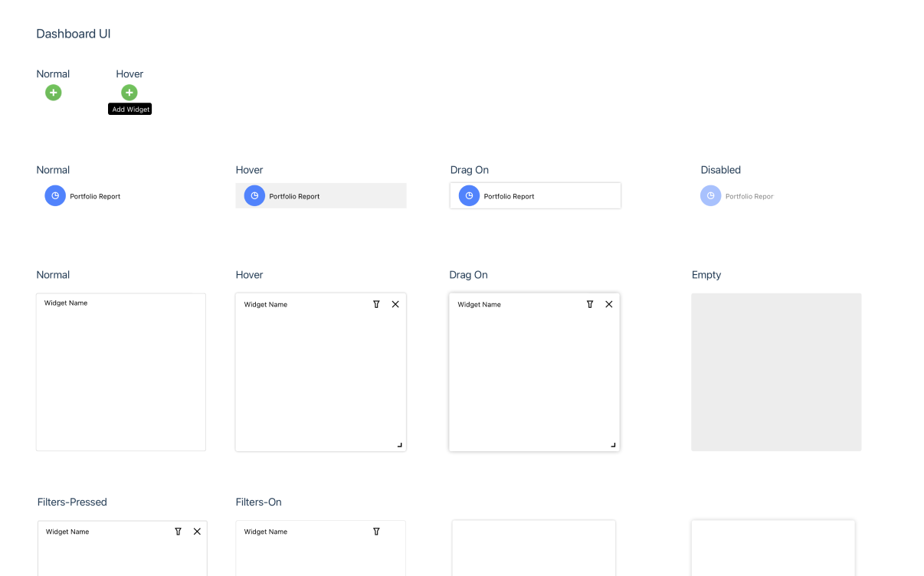Click the gray Empty widget placeholder

point(776,371)
